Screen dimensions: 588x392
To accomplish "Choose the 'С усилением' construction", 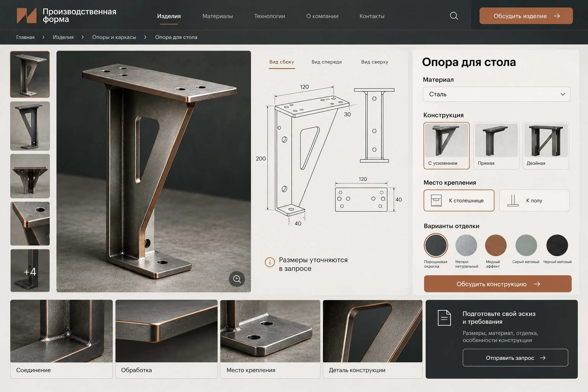I will (x=446, y=145).
